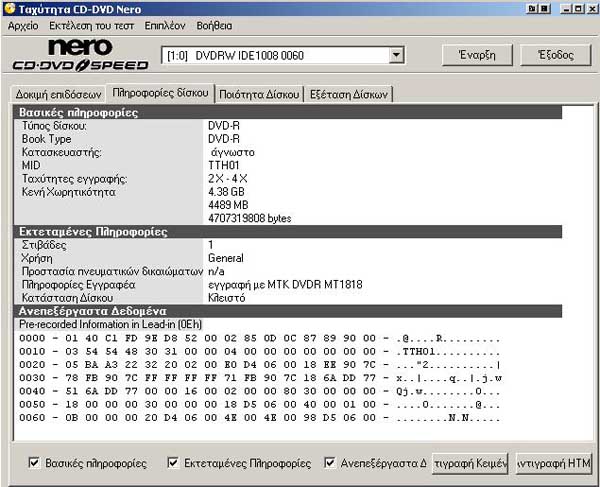The height and width of the screenshot is (487, 600).
Task: Toggle the Βασικές πληροφορίες checkbox
Action: (x=34, y=463)
